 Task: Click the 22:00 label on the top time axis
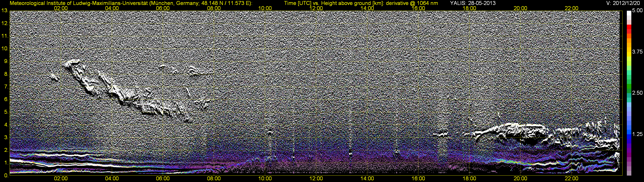(x=571, y=8)
